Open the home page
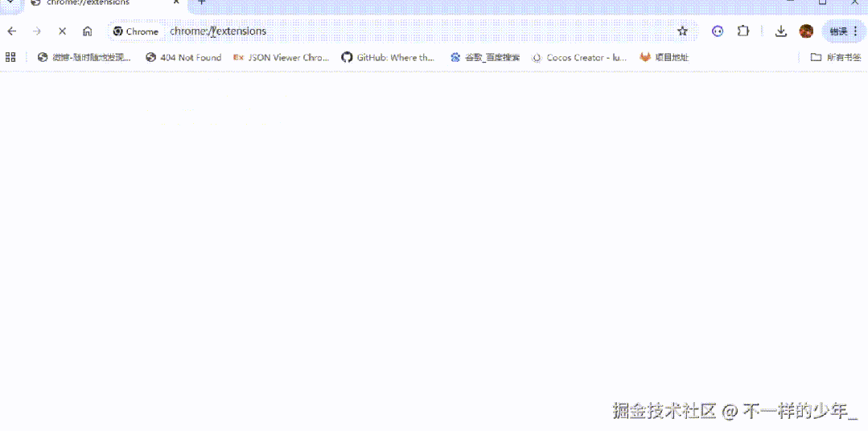This screenshot has width=868, height=431. 87,31
